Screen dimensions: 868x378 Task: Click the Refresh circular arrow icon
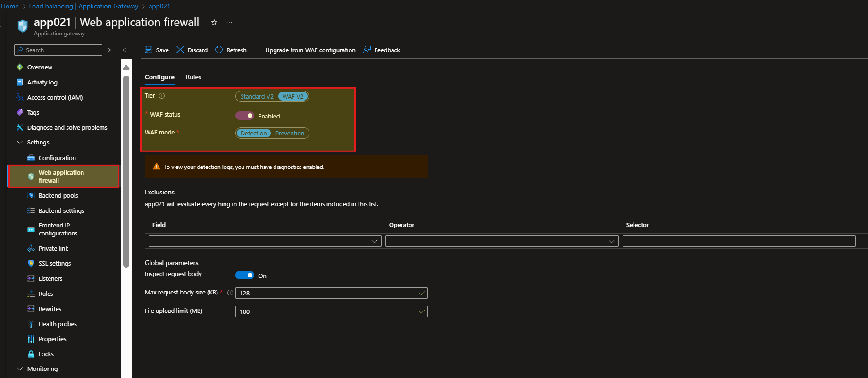pyautogui.click(x=219, y=50)
